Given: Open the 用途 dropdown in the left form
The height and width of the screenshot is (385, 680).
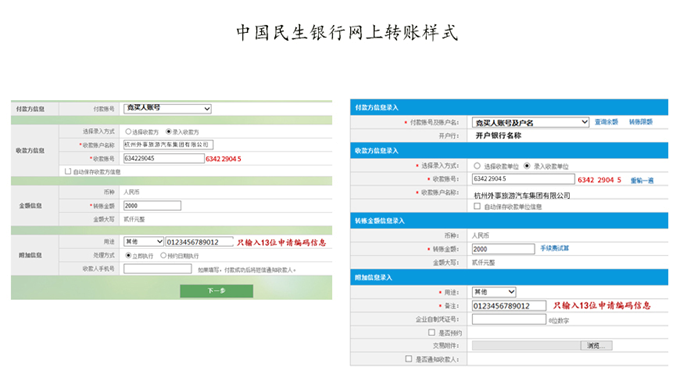Looking at the screenshot, I should (144, 241).
